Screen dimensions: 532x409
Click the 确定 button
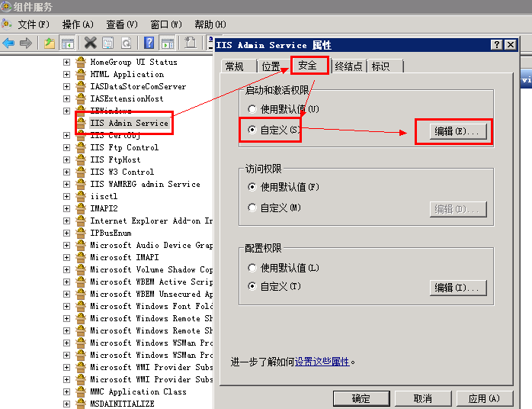click(361, 398)
